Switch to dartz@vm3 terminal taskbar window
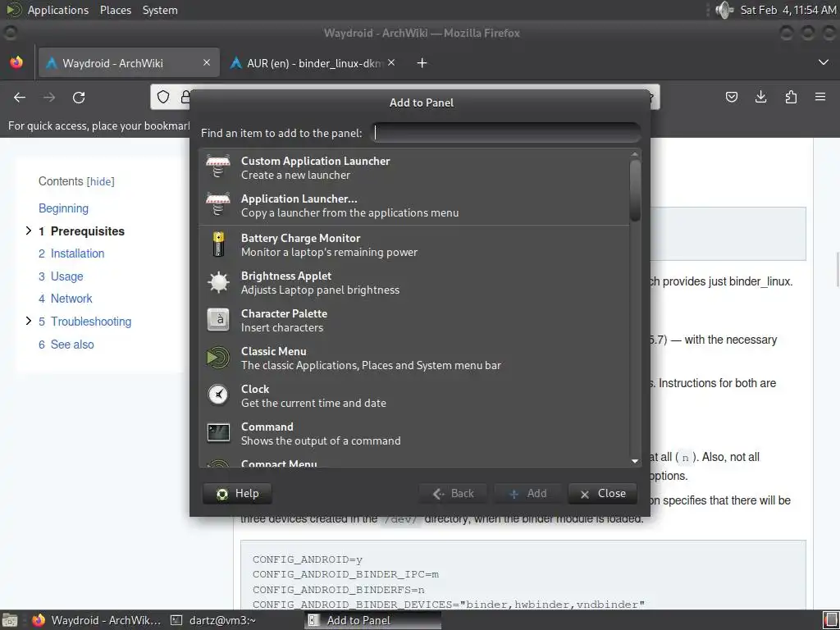The width and height of the screenshot is (840, 630). click(212, 620)
